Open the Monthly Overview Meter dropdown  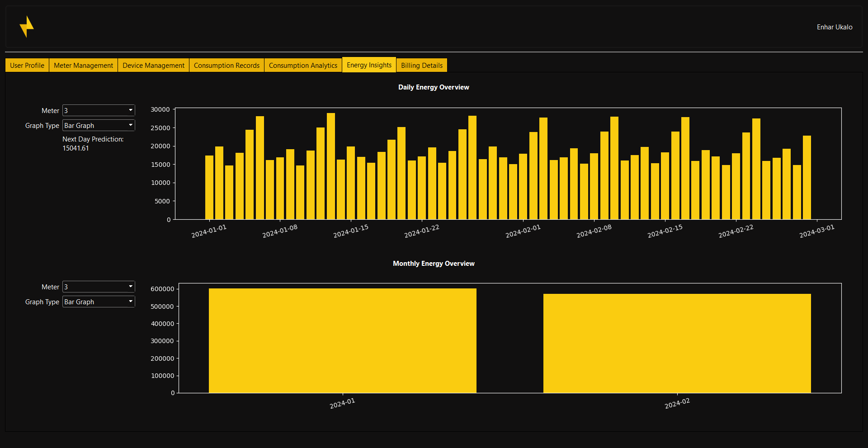pos(99,287)
